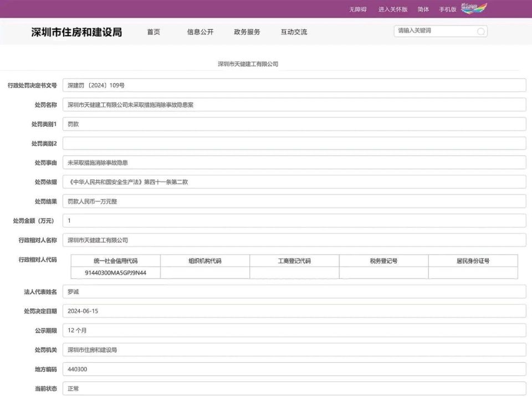This screenshot has width=532, height=397.
Task: Click the 简体 language link
Action: (423, 9)
